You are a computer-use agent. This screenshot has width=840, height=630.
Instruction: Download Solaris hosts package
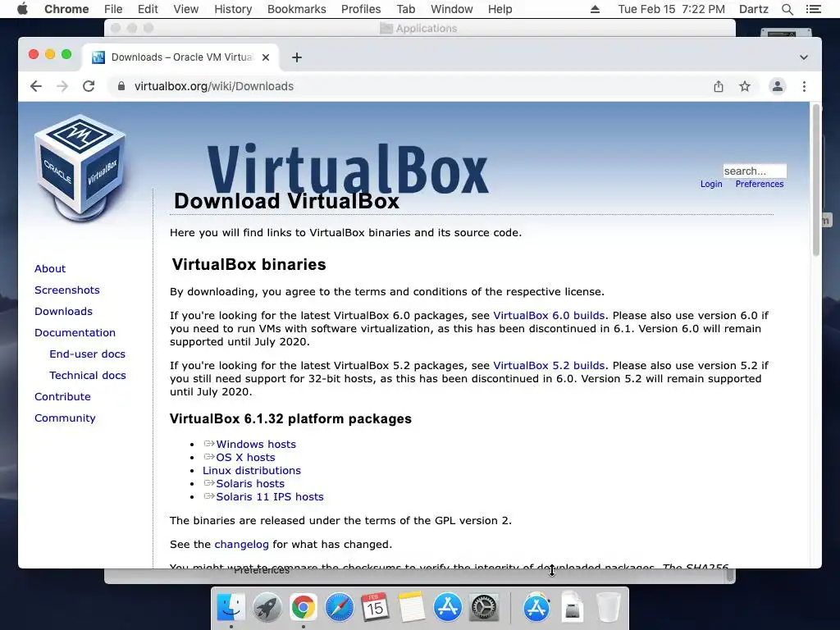[x=250, y=484]
